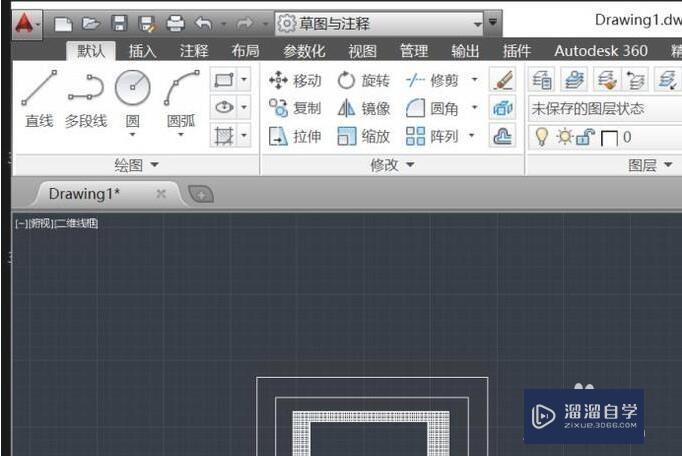
Task: Switch to the 默认 ribbon tab
Action: [x=91, y=51]
